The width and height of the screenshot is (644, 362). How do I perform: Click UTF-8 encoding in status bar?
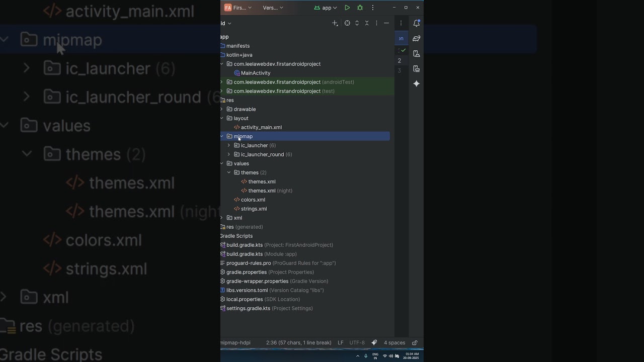click(357, 342)
